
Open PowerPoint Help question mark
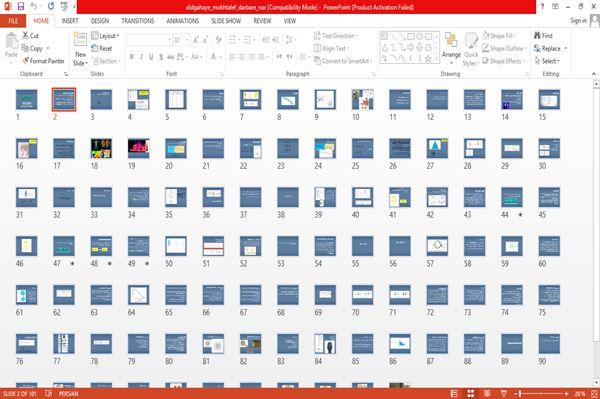(x=542, y=7)
